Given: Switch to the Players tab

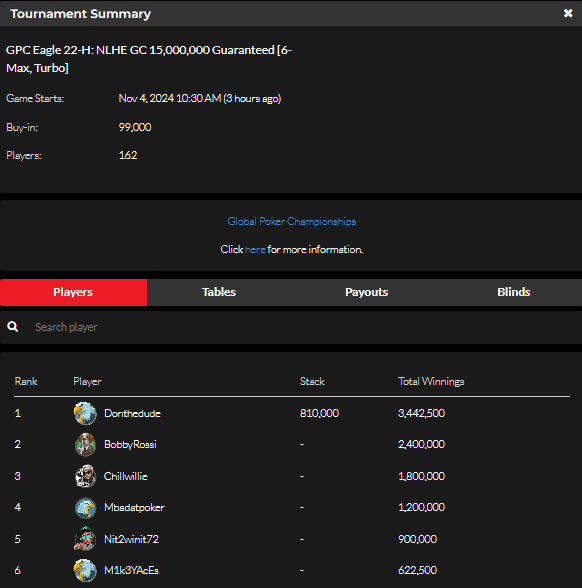Looking at the screenshot, I should [x=73, y=292].
